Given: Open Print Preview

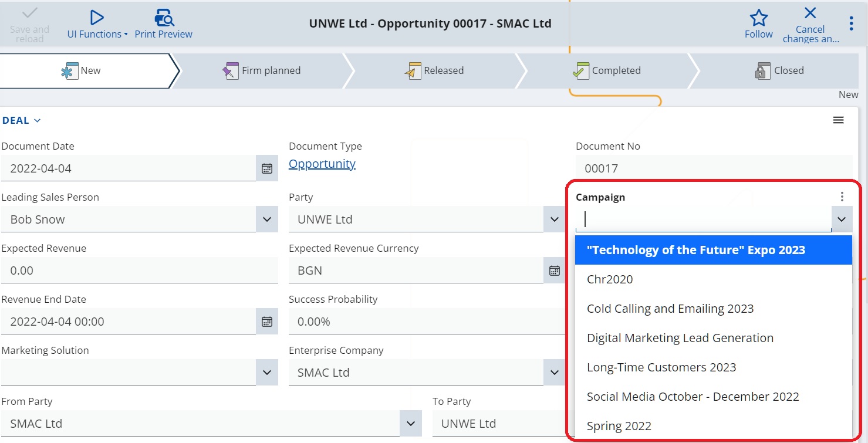Looking at the screenshot, I should 163,25.
